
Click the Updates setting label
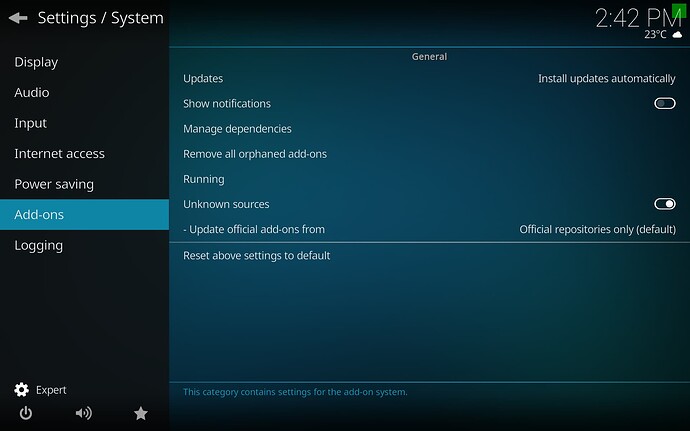point(203,78)
